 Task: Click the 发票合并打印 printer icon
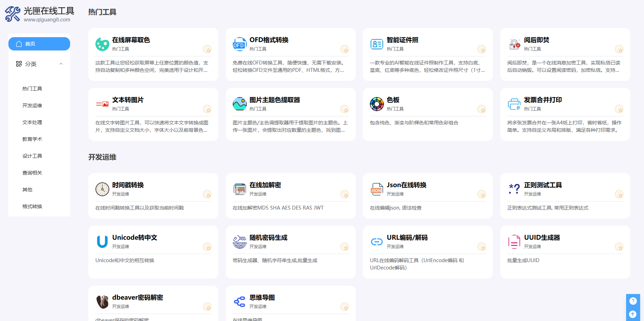514,104
